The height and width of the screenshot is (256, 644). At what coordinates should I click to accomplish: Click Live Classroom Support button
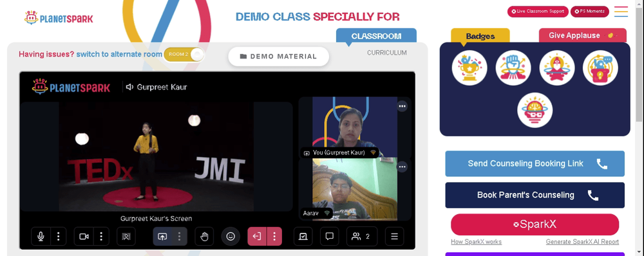pos(538,12)
